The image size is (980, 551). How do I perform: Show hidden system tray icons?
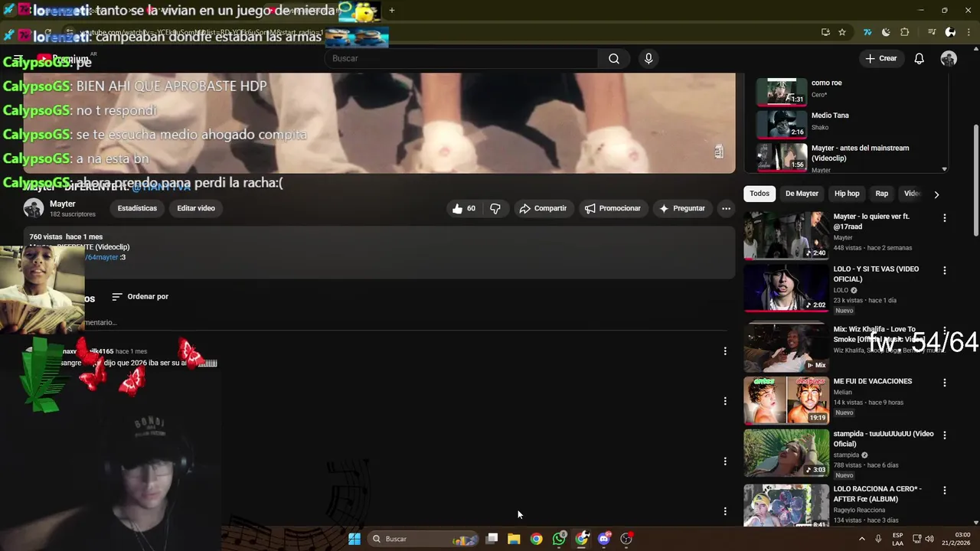click(861, 539)
